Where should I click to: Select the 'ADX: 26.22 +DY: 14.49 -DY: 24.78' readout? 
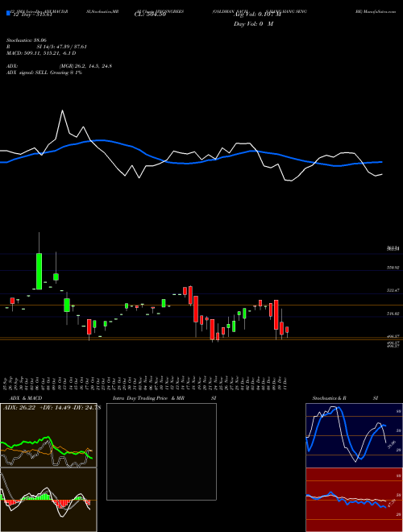52,408
